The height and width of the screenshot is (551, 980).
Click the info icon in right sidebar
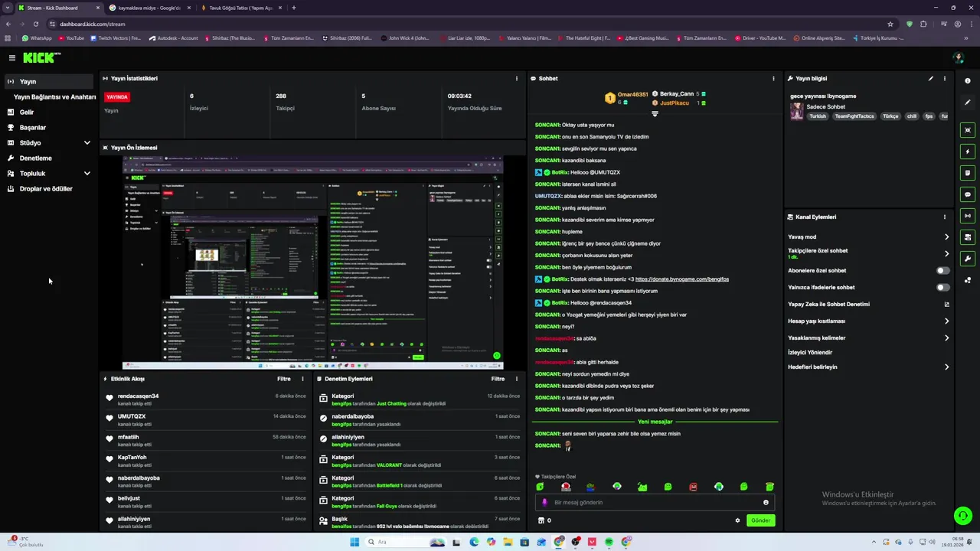click(x=968, y=80)
